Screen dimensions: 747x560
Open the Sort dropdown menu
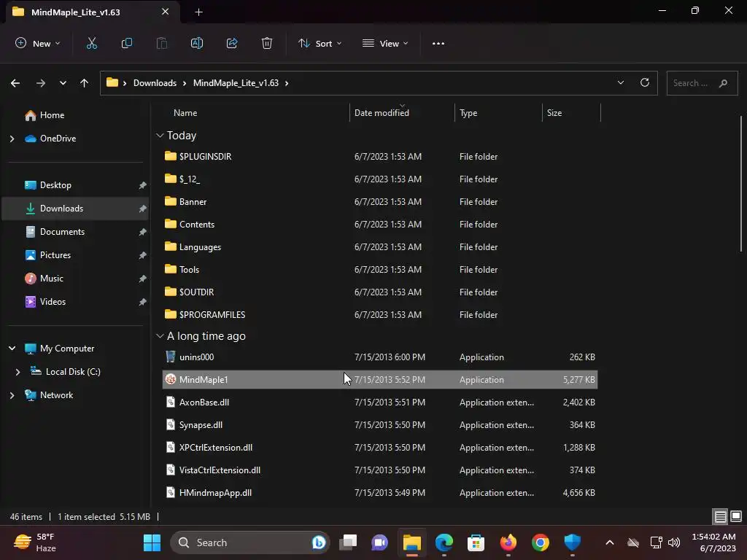point(320,43)
